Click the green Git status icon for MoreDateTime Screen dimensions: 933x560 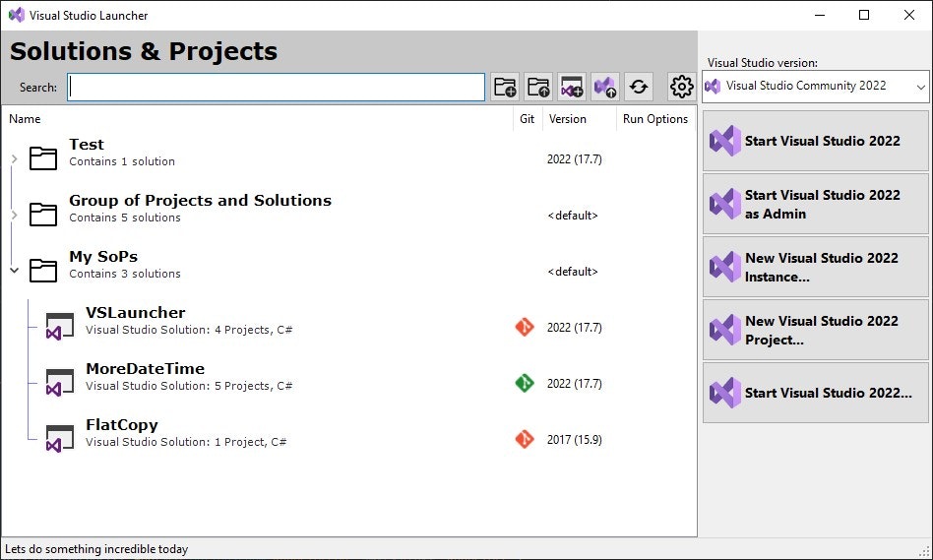(525, 383)
